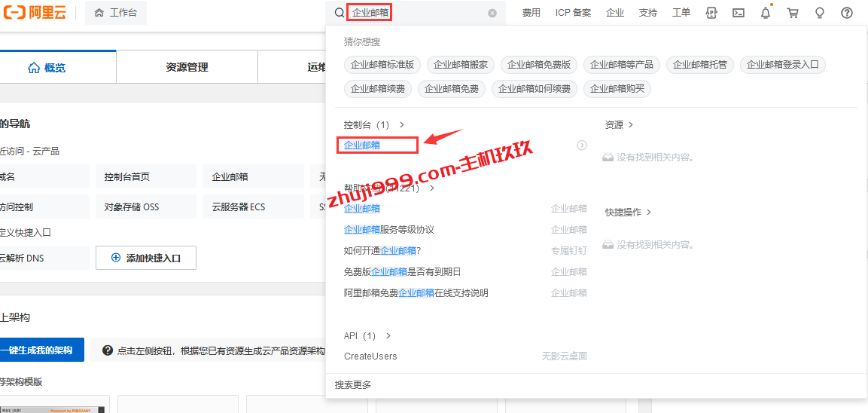Image resolution: width=868 pixels, height=413 pixels.
Task: Open the 工作台 workbench button
Action: coord(116,13)
